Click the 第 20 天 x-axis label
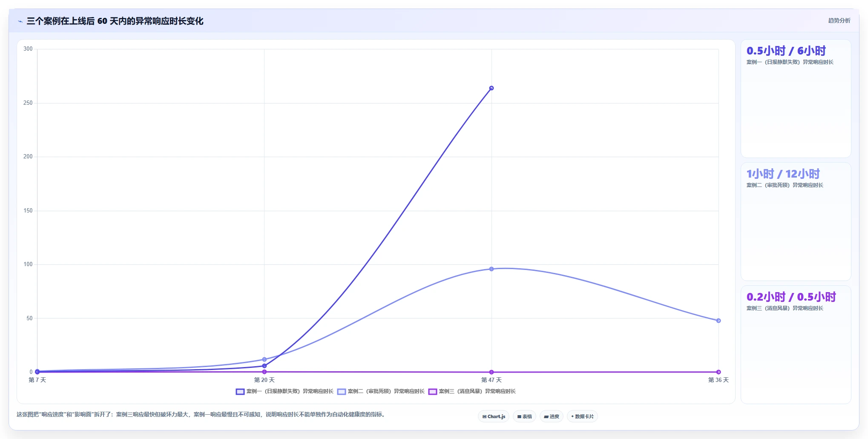This screenshot has width=868, height=439. click(264, 380)
